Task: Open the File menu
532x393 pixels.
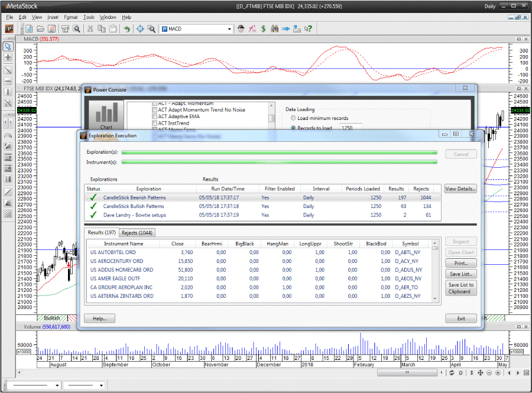Action: (9, 17)
